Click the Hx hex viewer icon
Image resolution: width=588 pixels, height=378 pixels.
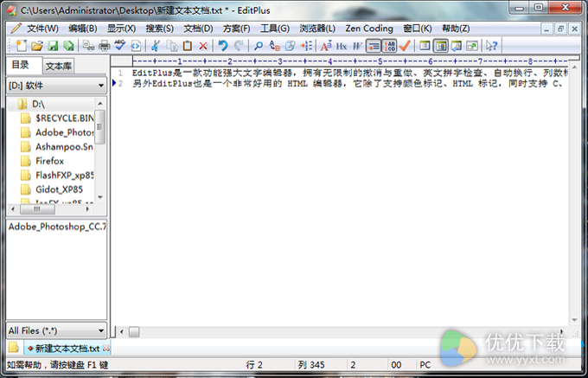pyautogui.click(x=342, y=46)
